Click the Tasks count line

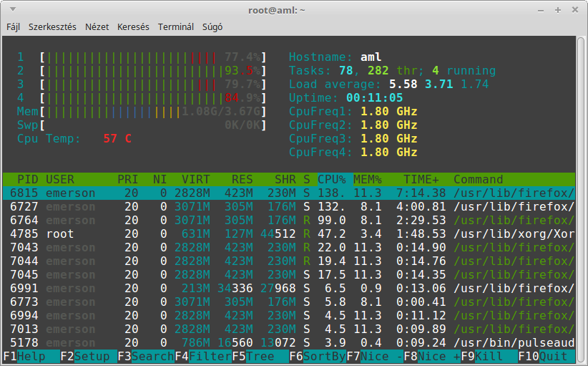392,71
